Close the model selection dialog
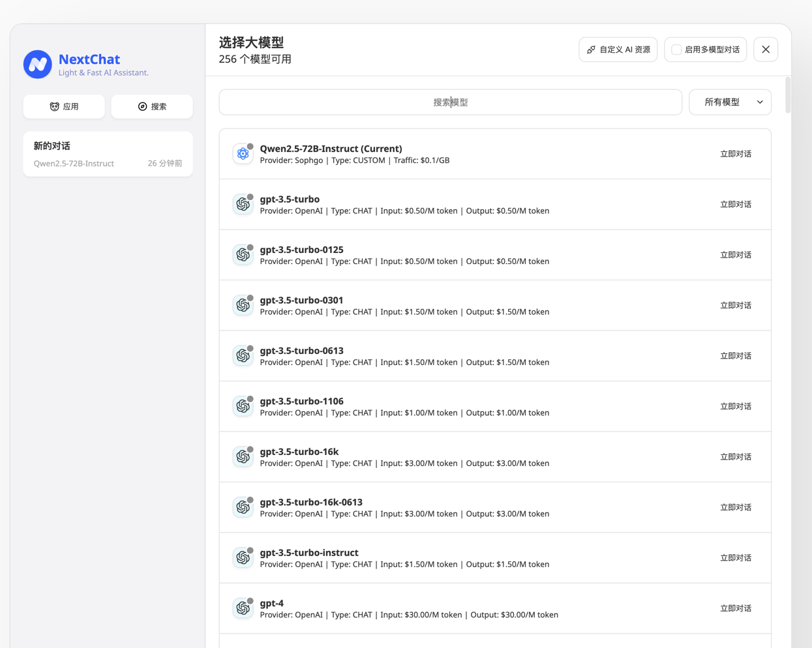This screenshot has width=812, height=648. point(766,50)
